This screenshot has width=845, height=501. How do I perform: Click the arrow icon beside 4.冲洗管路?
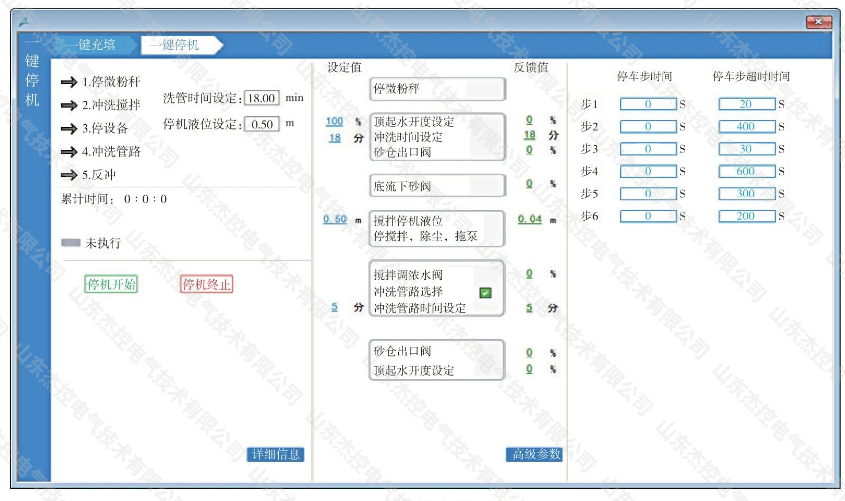click(69, 151)
